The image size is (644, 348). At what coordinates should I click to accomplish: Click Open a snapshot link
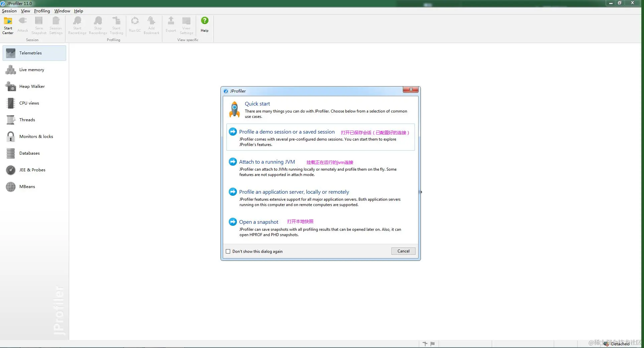click(259, 222)
